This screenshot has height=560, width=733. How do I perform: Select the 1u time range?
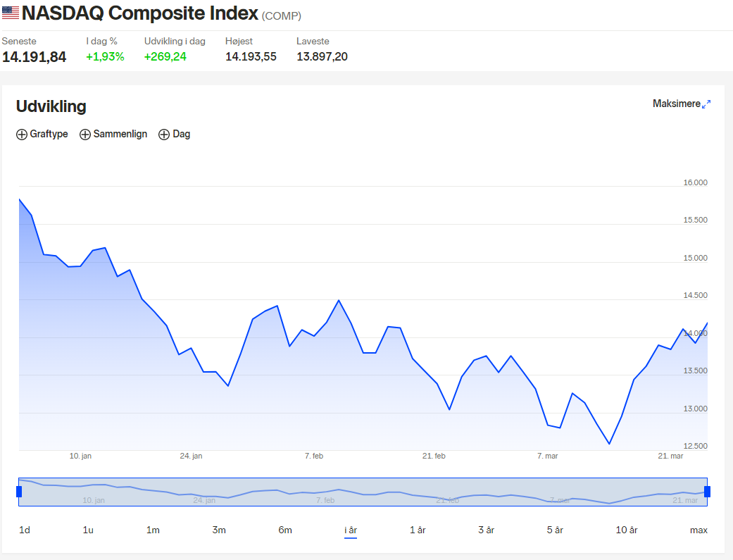(88, 530)
